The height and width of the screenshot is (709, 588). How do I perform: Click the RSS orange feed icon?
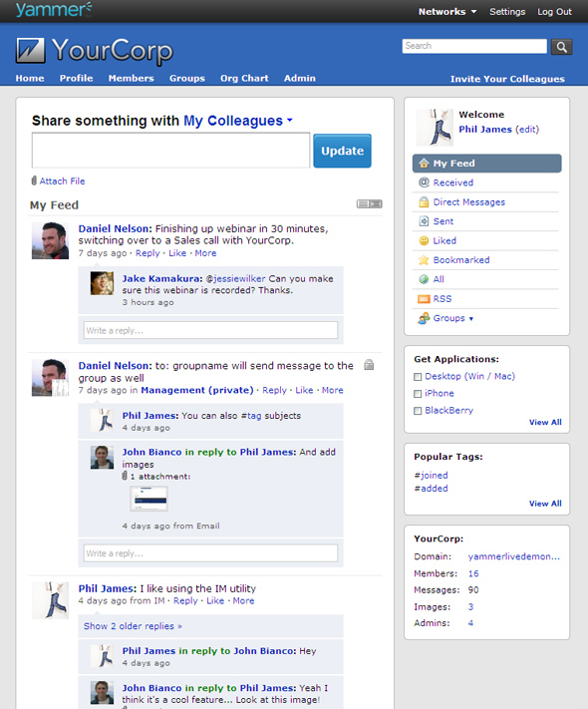[x=424, y=299]
